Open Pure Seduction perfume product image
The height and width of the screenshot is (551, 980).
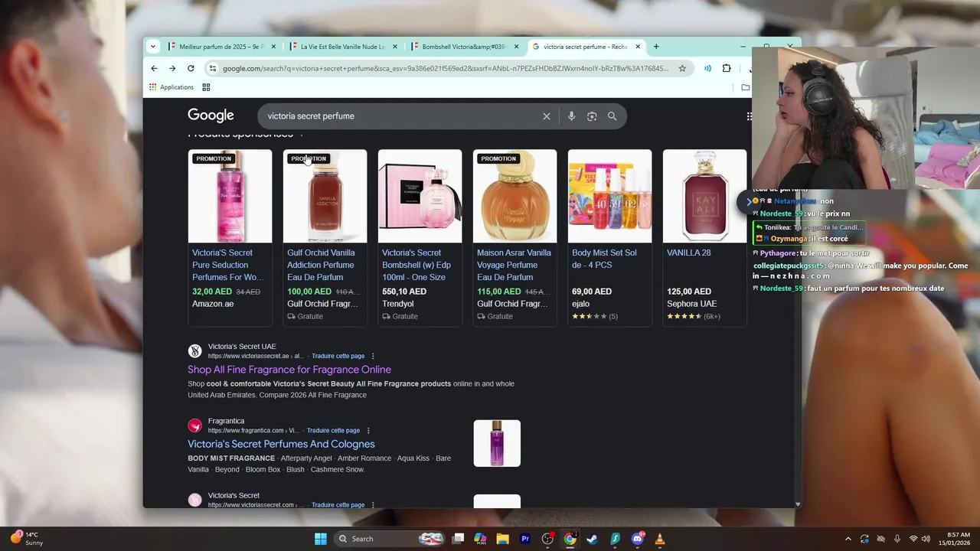point(230,196)
